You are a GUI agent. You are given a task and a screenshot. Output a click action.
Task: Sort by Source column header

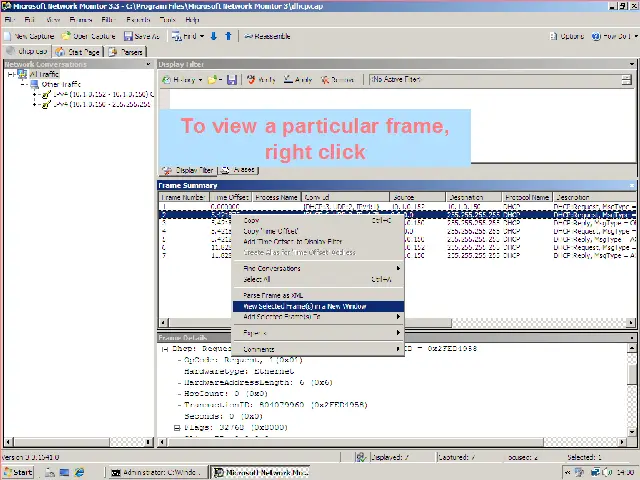(417, 197)
